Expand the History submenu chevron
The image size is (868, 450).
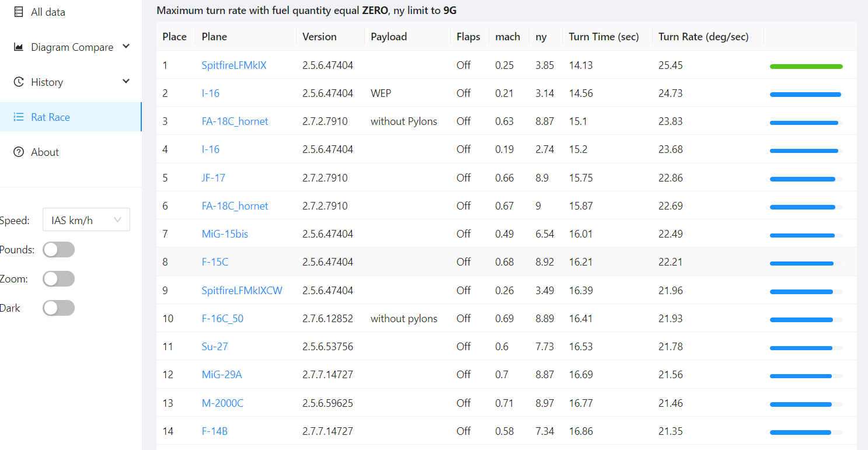[126, 81]
